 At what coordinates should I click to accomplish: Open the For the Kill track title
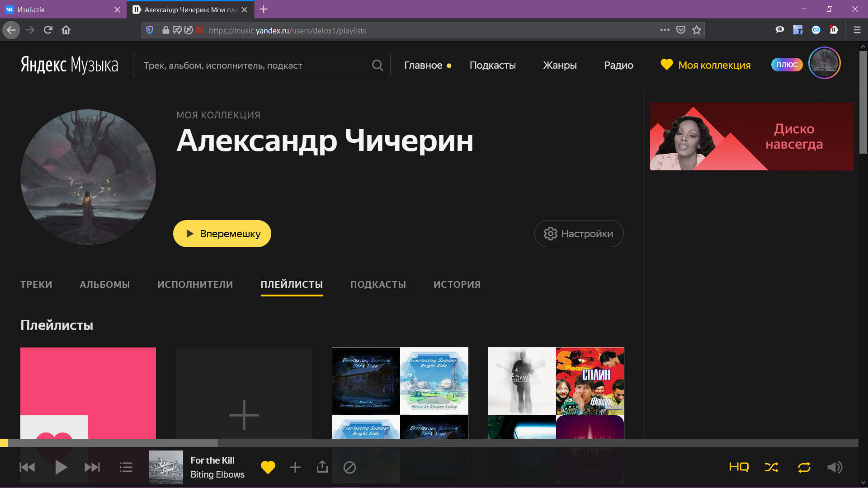[212, 460]
